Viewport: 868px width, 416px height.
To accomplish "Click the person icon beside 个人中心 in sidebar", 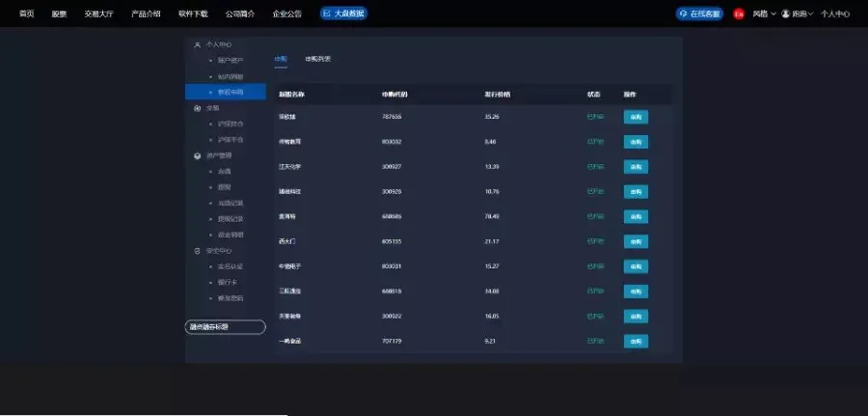I will coord(197,45).
